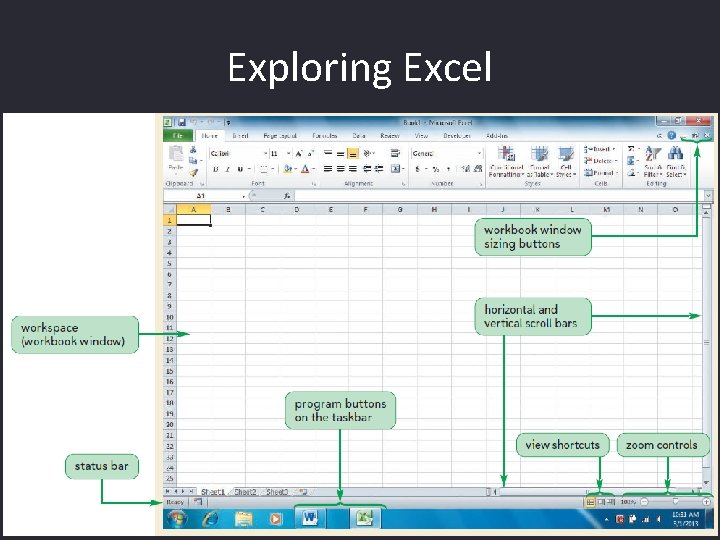
Task: Click the Font Color red A swatch
Action: pos(305,169)
